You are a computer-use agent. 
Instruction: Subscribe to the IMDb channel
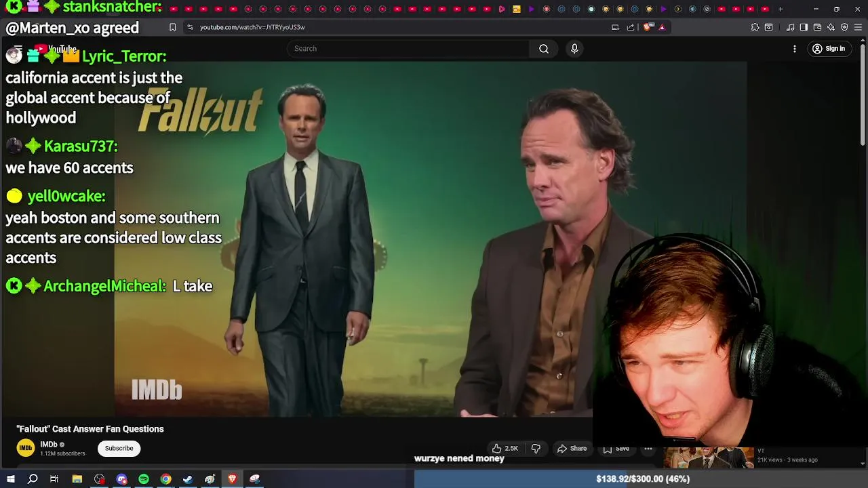click(119, 448)
